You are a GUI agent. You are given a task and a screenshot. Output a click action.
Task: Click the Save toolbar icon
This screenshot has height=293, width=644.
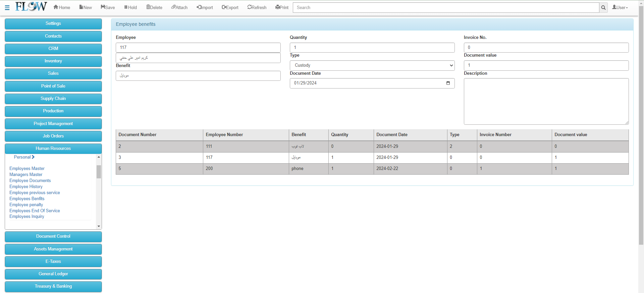pyautogui.click(x=103, y=7)
